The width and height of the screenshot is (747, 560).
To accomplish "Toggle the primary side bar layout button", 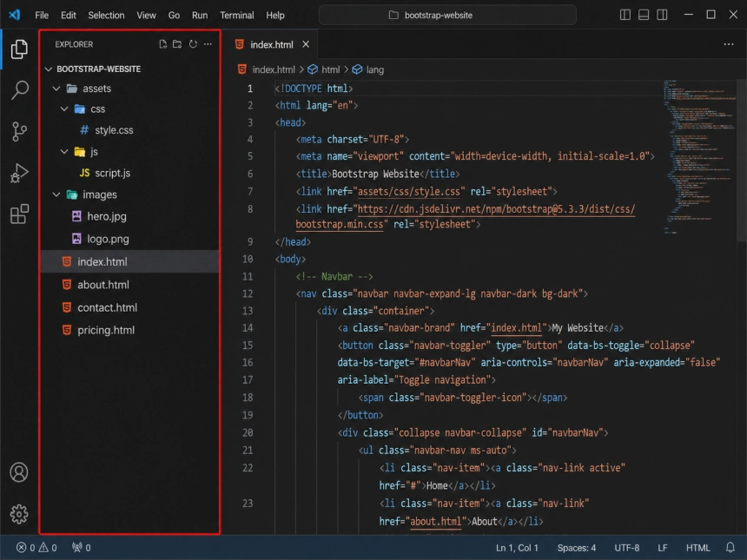I will [625, 15].
